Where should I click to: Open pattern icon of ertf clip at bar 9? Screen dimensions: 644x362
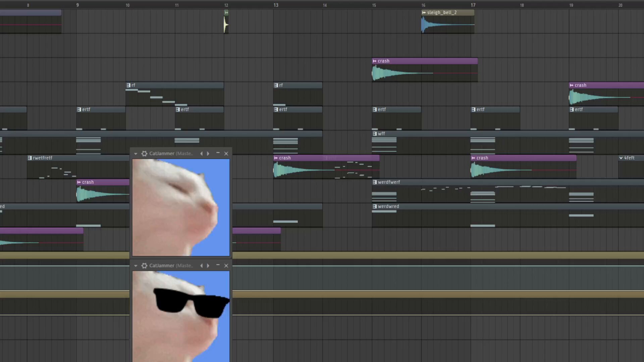pyautogui.click(x=79, y=109)
